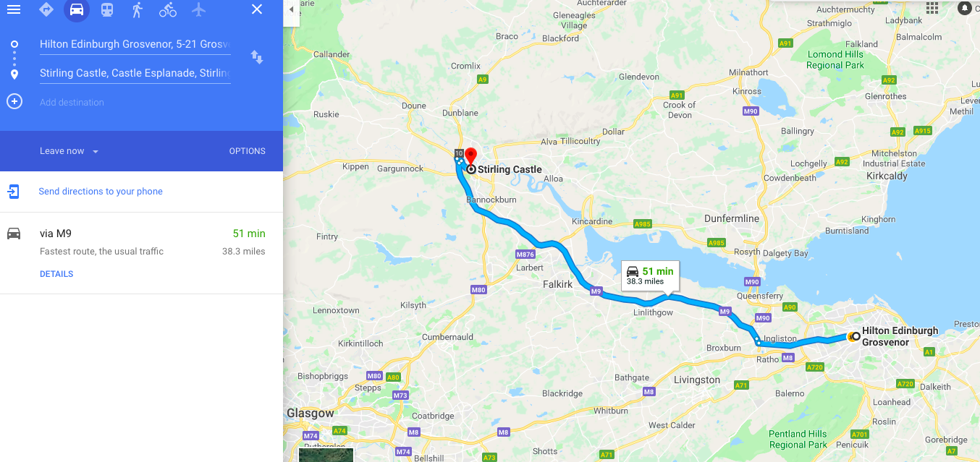The width and height of the screenshot is (980, 462).
Task: Close the directions panel
Action: (257, 9)
